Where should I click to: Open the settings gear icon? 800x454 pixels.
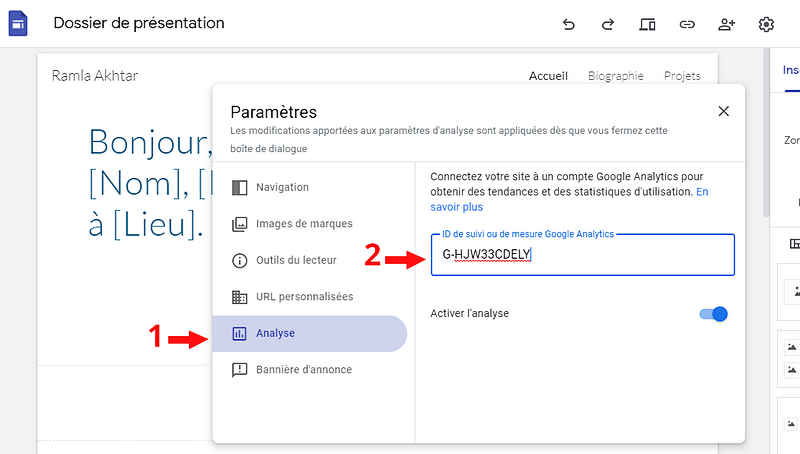pyautogui.click(x=767, y=24)
